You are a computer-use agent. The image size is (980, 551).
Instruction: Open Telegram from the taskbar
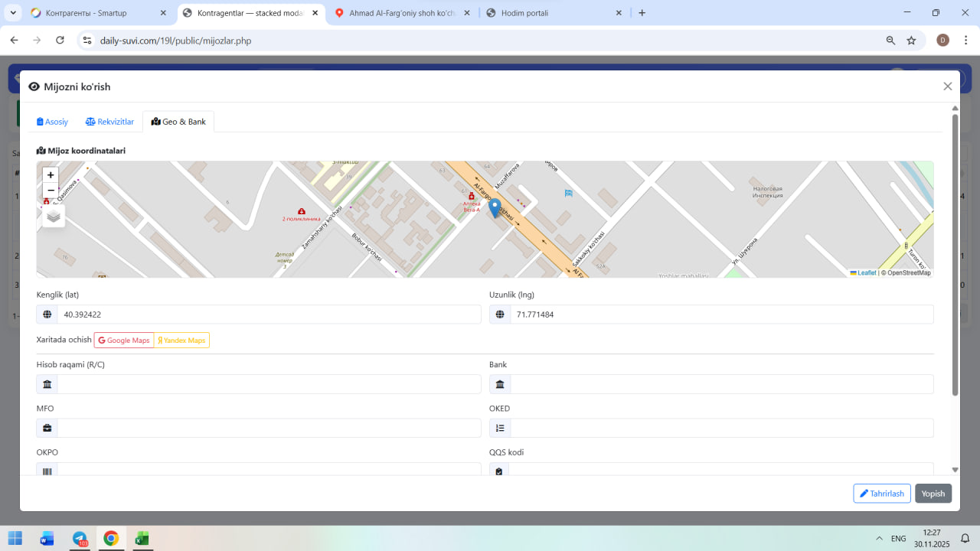pos(80,539)
